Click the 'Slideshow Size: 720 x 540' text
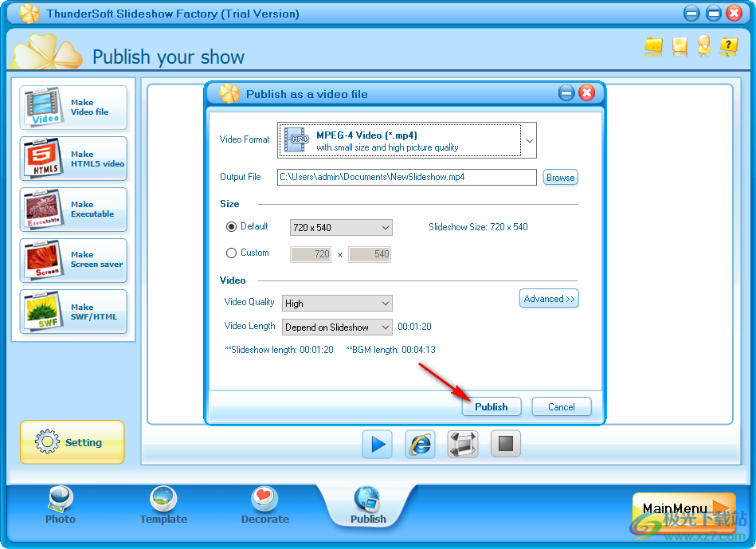The height and width of the screenshot is (549, 756). (478, 227)
